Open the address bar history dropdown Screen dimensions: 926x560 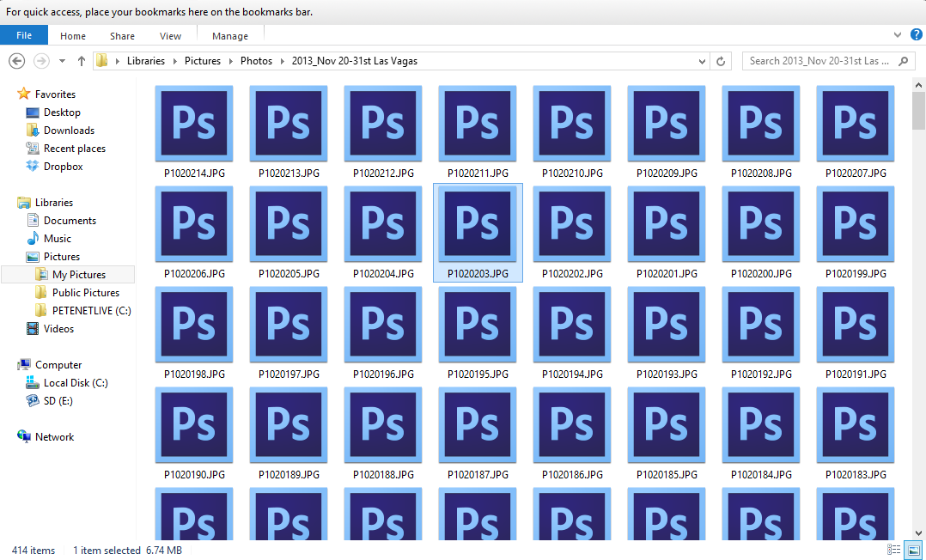(x=702, y=61)
